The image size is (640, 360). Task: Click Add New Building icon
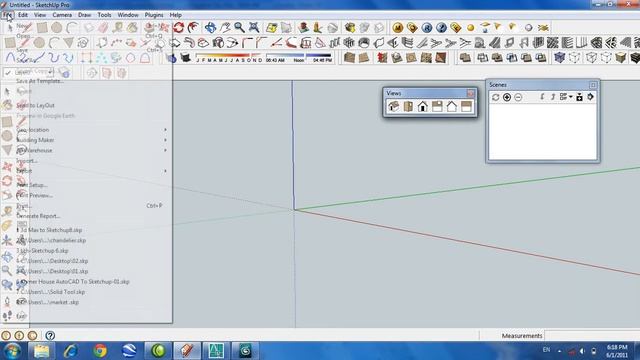[303, 27]
